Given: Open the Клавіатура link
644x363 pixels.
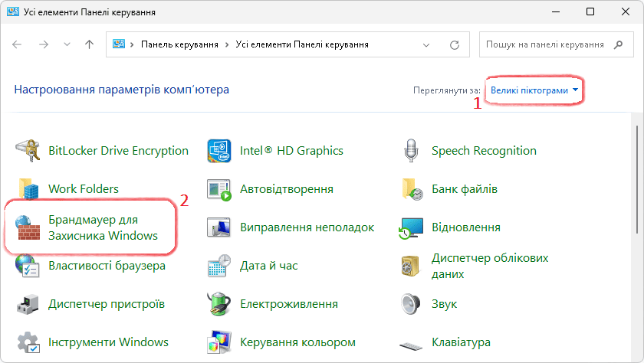Looking at the screenshot, I should click(461, 342).
